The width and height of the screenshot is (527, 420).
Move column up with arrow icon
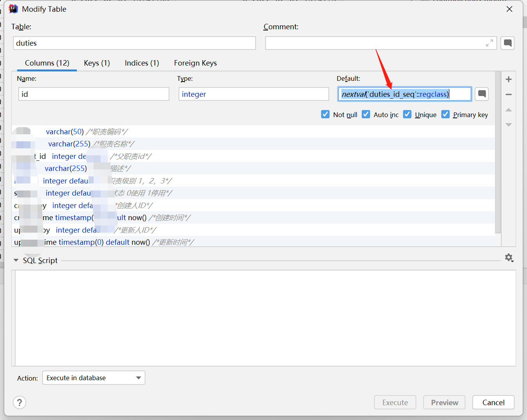click(x=508, y=110)
